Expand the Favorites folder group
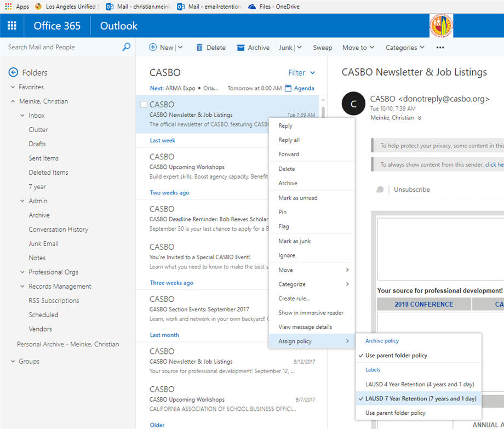The height and width of the screenshot is (429, 504). pyautogui.click(x=13, y=87)
